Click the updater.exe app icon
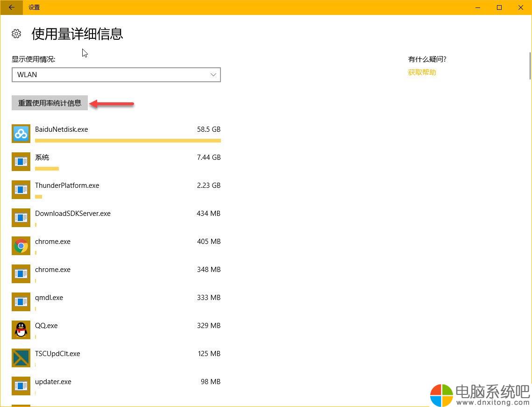 pos(21,386)
